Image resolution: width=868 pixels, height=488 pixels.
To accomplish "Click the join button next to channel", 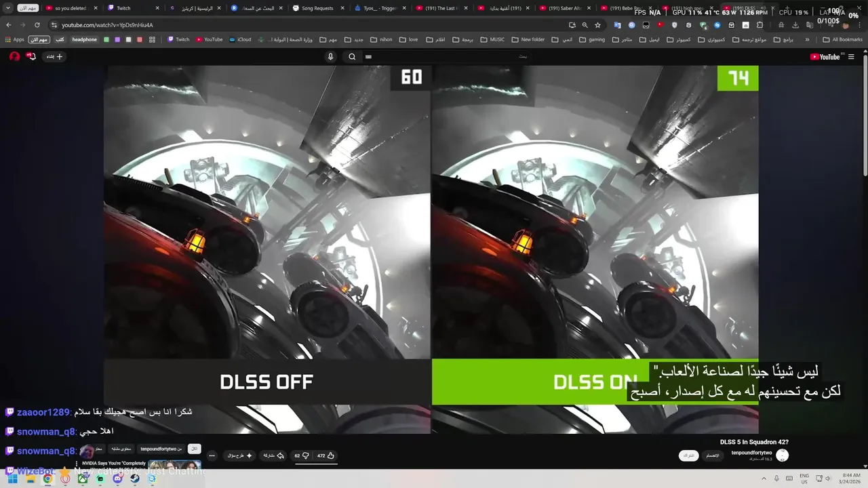I will point(713,455).
